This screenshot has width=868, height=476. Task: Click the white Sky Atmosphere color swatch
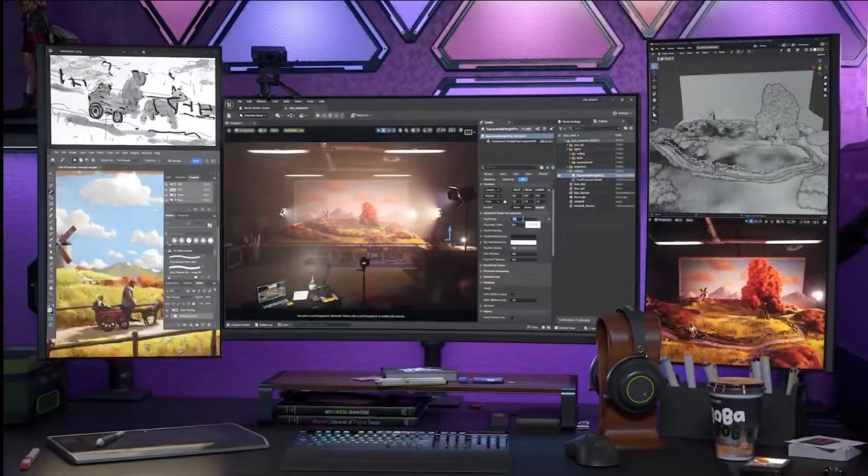(x=523, y=242)
